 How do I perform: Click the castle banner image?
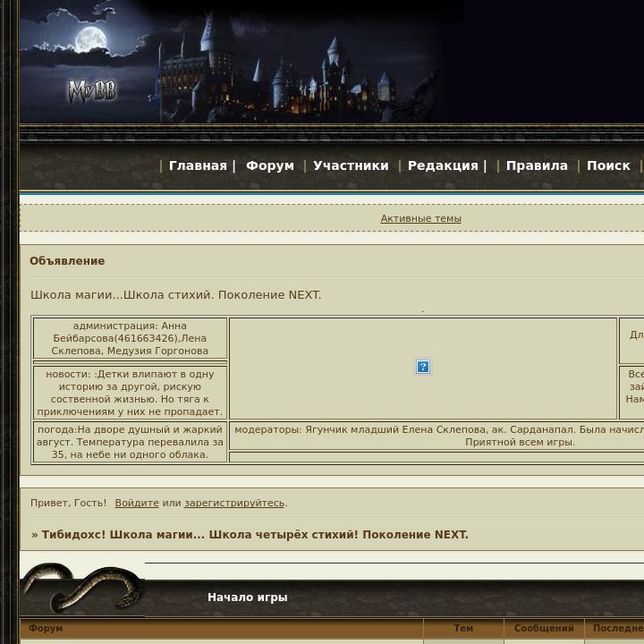242,62
